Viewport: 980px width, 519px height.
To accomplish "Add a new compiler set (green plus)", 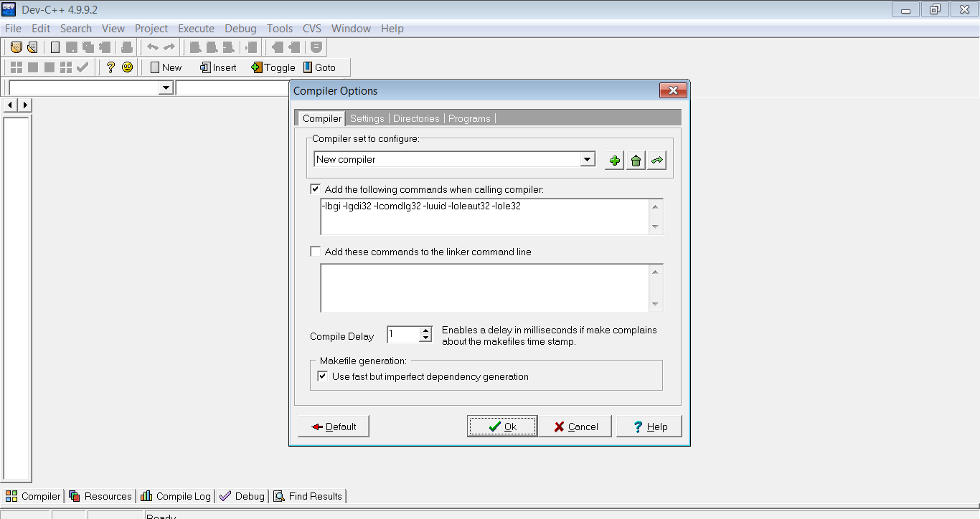I will tap(615, 161).
